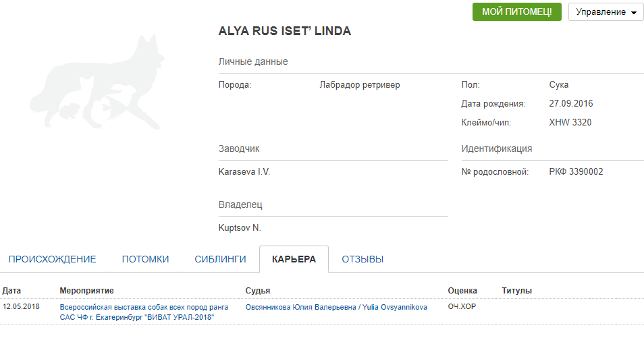
Task: Show the ОТЗЫВЫ tab
Action: click(363, 259)
